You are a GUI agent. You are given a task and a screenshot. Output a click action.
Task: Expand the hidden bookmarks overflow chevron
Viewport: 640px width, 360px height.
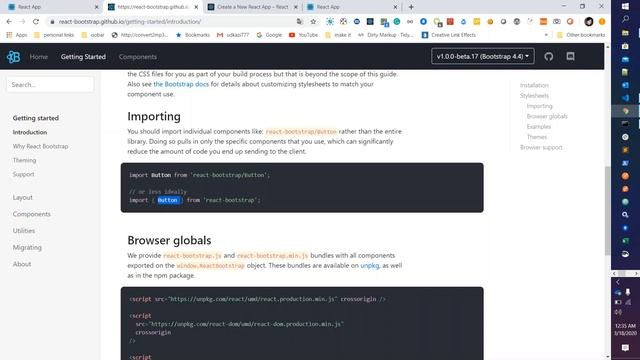(x=546, y=35)
